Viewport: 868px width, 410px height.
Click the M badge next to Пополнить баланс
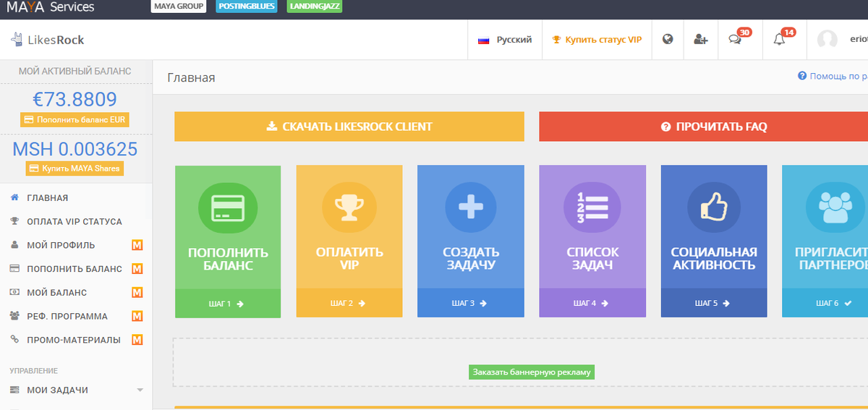137,269
